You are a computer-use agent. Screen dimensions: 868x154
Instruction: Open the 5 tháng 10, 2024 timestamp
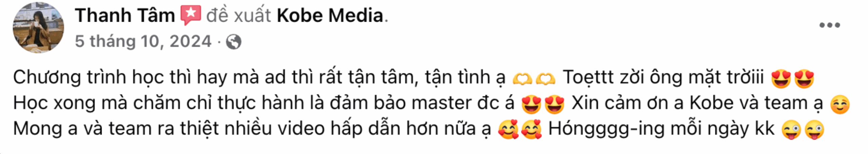[x=143, y=41]
